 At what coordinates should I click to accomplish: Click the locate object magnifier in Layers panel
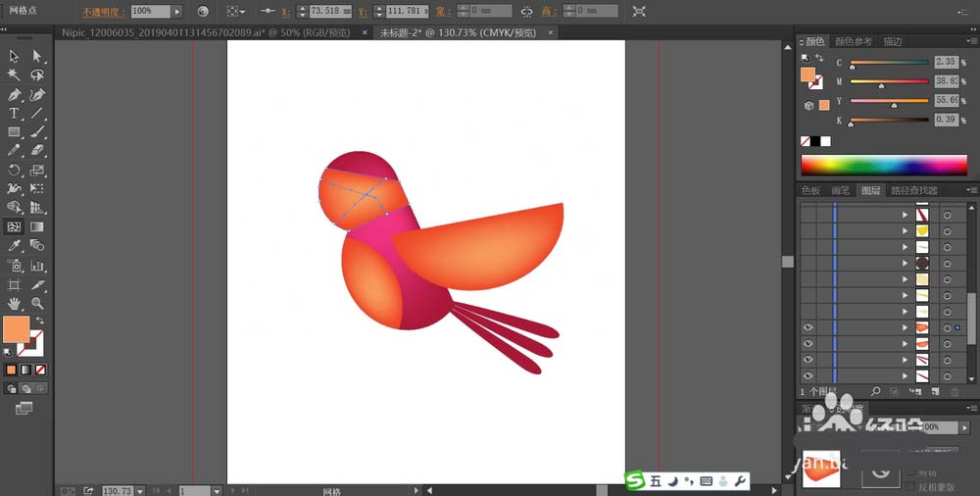(x=875, y=391)
